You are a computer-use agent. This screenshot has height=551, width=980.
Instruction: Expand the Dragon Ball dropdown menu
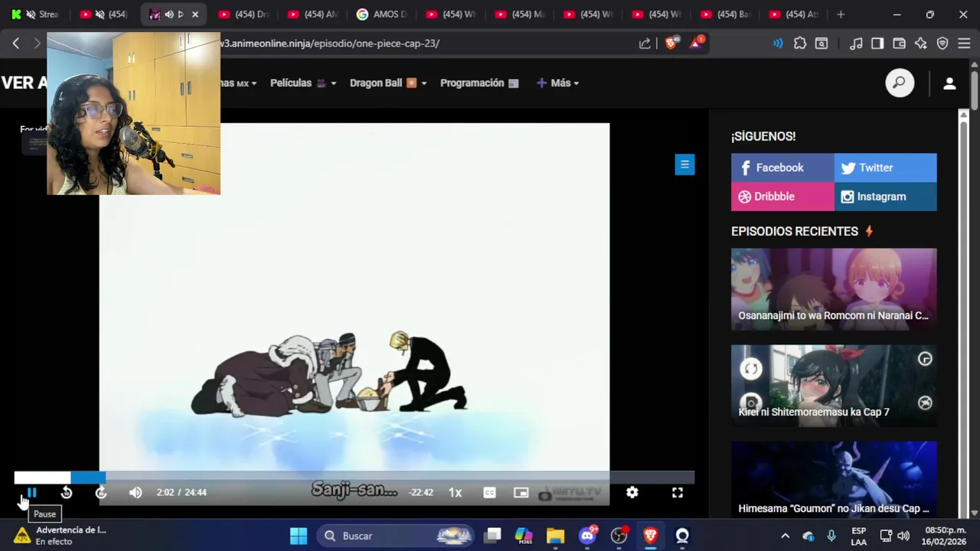pyautogui.click(x=388, y=83)
